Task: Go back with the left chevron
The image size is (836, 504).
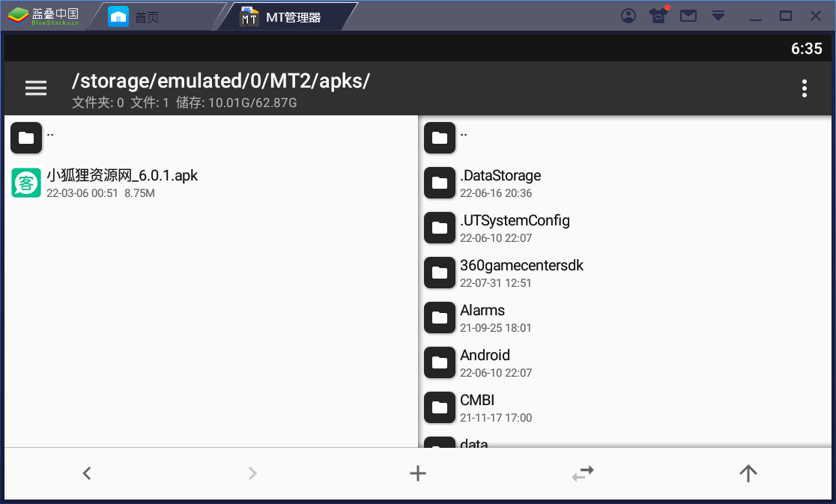Action: [x=87, y=473]
